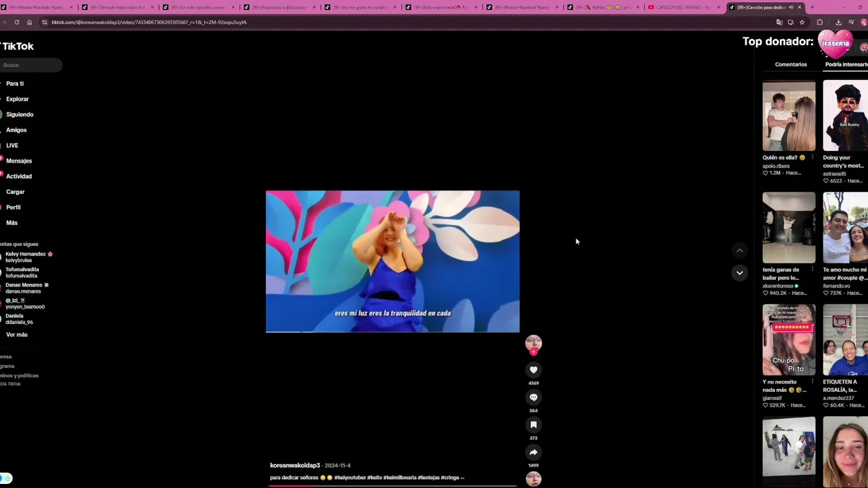Click the Top donador heart badge
Image resolution: width=868 pixels, height=488 pixels.
(x=834, y=43)
